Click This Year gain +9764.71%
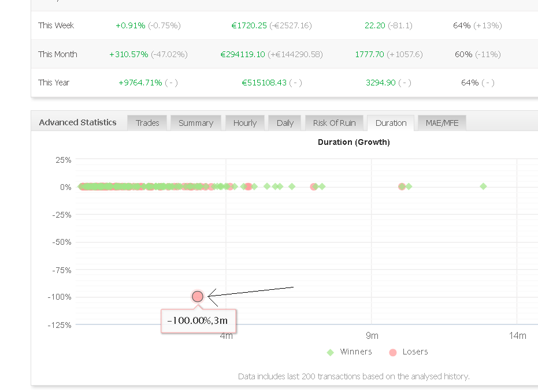 click(x=140, y=83)
